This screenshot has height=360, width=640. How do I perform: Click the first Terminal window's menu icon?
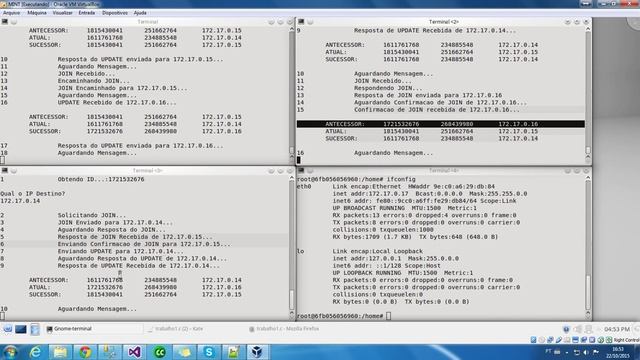click(x=4, y=22)
